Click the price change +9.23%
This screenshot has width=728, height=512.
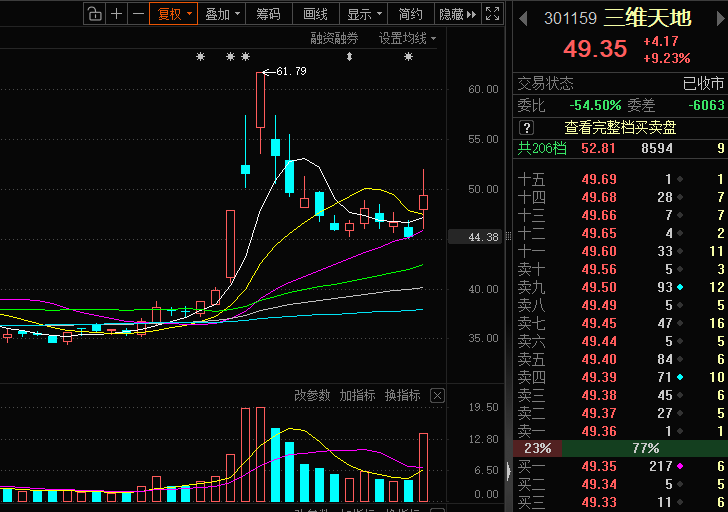coord(667,58)
